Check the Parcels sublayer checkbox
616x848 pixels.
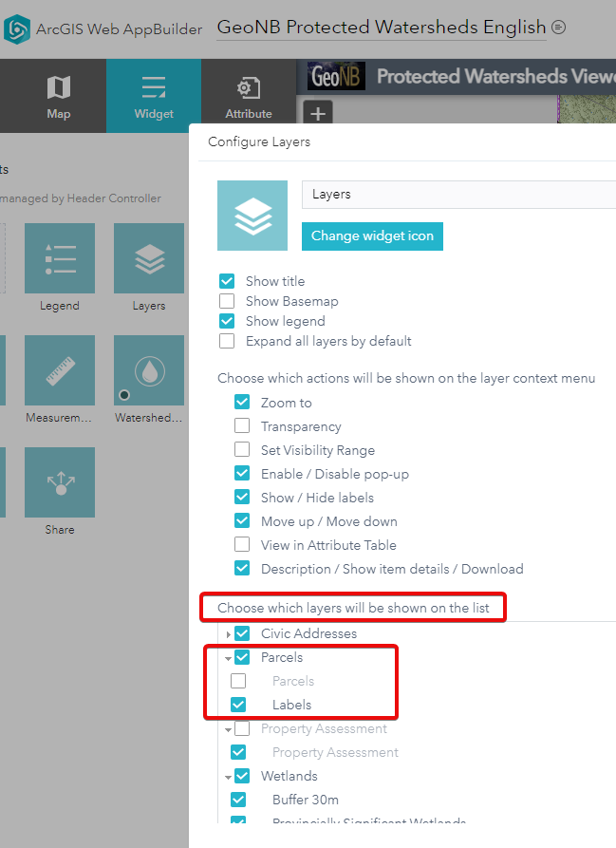point(238,681)
